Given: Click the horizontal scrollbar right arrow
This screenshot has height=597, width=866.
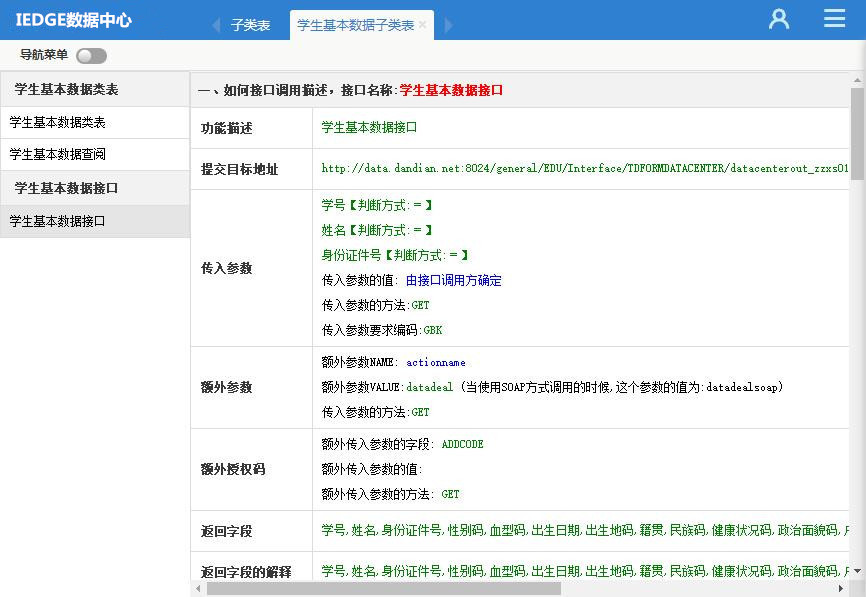Looking at the screenshot, I should click(x=841, y=589).
